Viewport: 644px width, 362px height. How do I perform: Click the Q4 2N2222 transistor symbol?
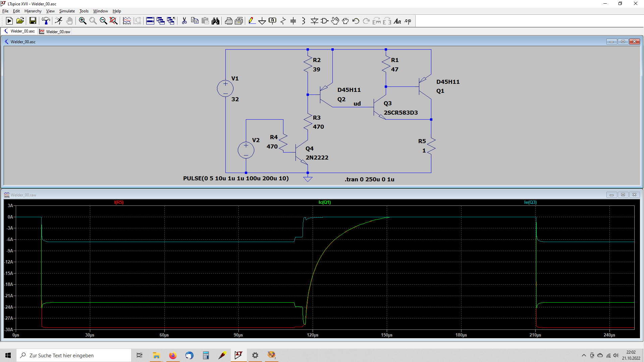pos(301,153)
